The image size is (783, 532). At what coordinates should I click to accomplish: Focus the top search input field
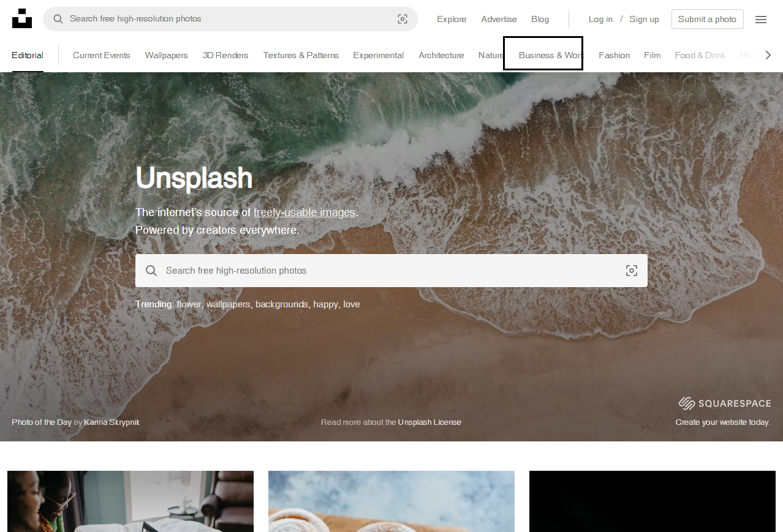(230, 19)
